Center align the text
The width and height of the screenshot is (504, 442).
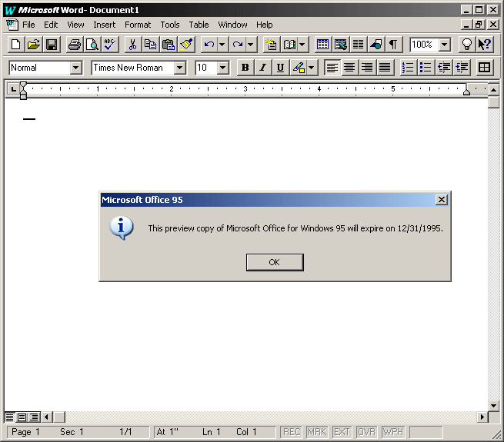click(349, 68)
